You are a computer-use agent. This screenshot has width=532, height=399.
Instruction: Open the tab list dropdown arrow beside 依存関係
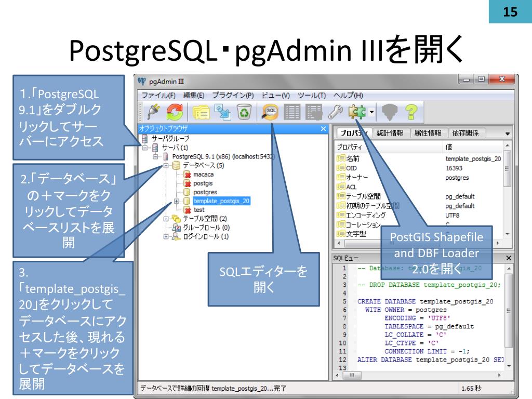point(507,134)
